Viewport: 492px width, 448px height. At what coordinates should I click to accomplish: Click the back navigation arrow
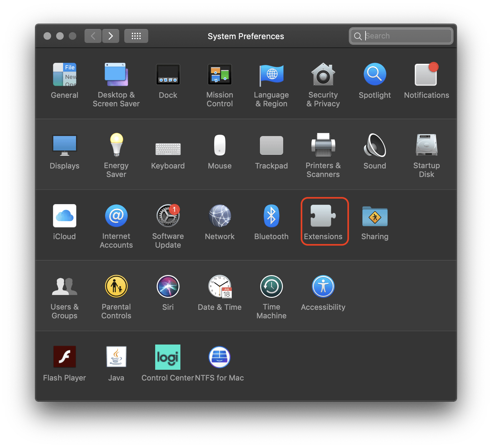(93, 36)
